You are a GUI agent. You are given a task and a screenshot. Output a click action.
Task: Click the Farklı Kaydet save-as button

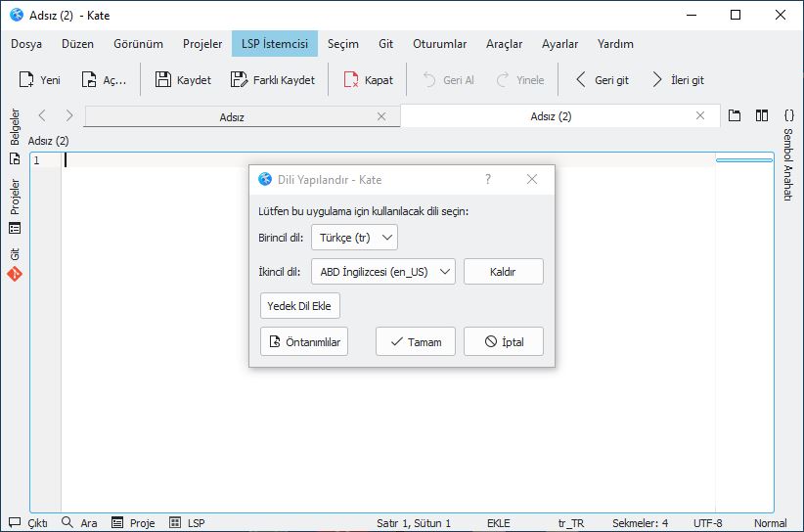point(273,80)
